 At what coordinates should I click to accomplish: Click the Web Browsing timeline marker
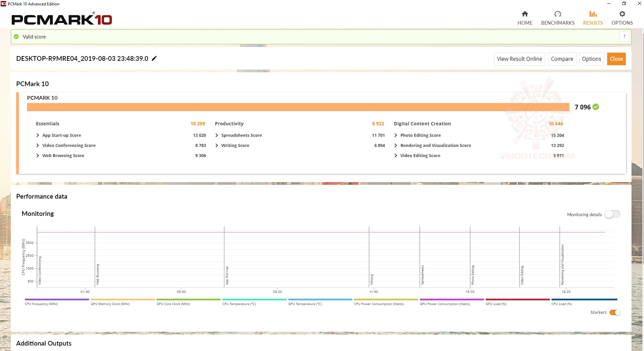coord(98,274)
